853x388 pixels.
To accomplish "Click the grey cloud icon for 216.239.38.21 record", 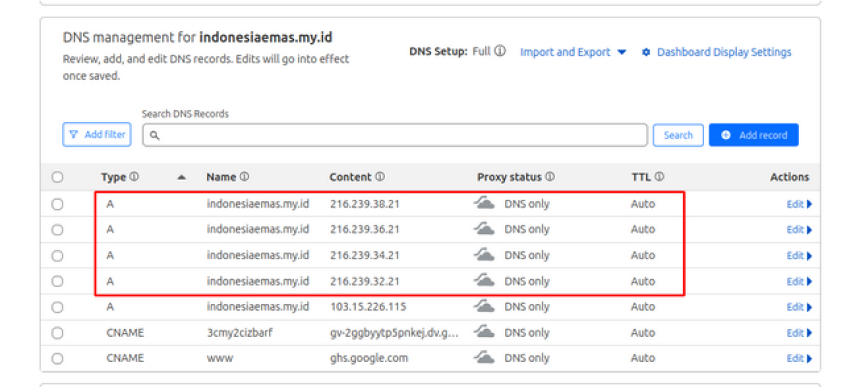I will pyautogui.click(x=484, y=204).
